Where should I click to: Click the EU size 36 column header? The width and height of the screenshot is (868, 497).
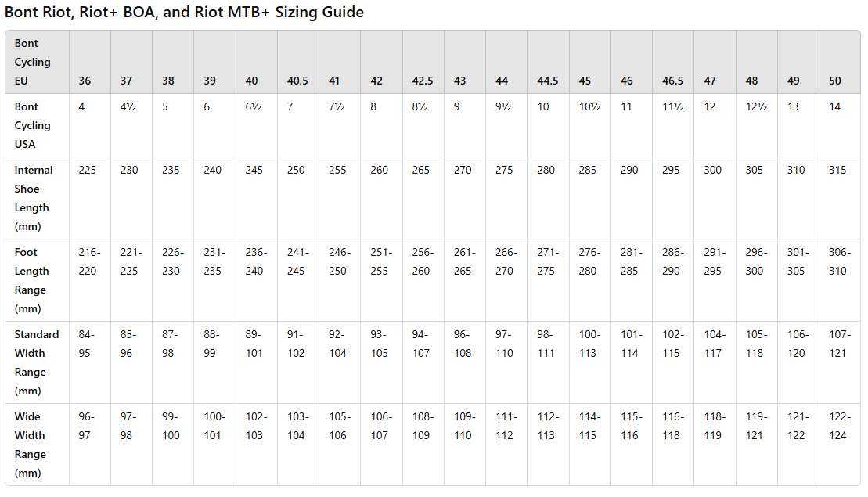85,81
